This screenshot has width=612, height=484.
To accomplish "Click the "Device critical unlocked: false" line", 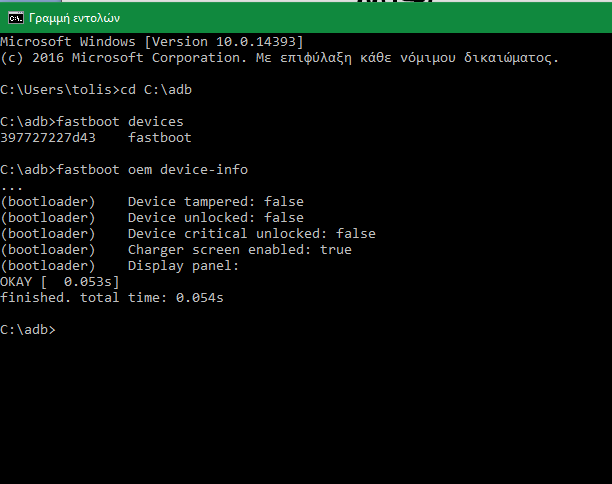I will click(251, 233).
